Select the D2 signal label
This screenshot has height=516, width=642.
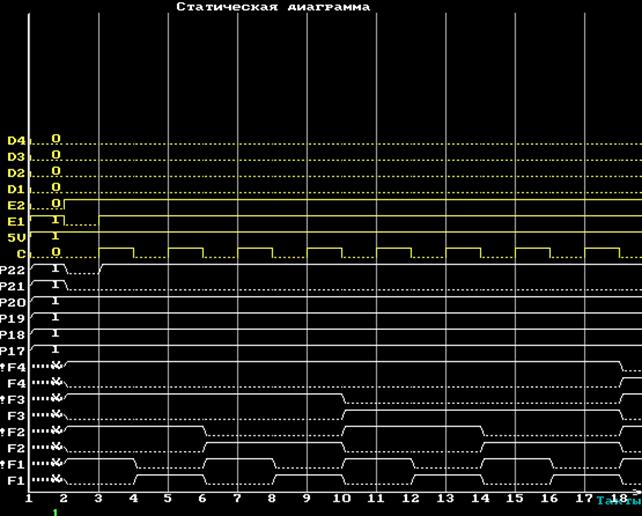tap(16, 173)
